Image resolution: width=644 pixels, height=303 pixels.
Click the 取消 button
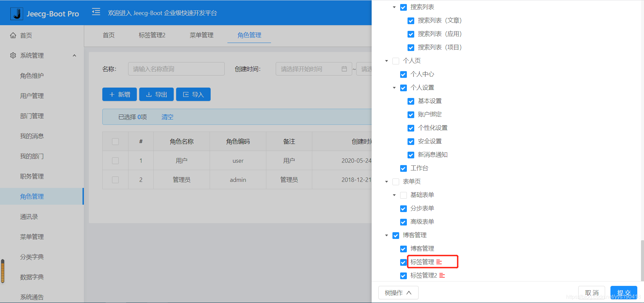pyautogui.click(x=592, y=293)
